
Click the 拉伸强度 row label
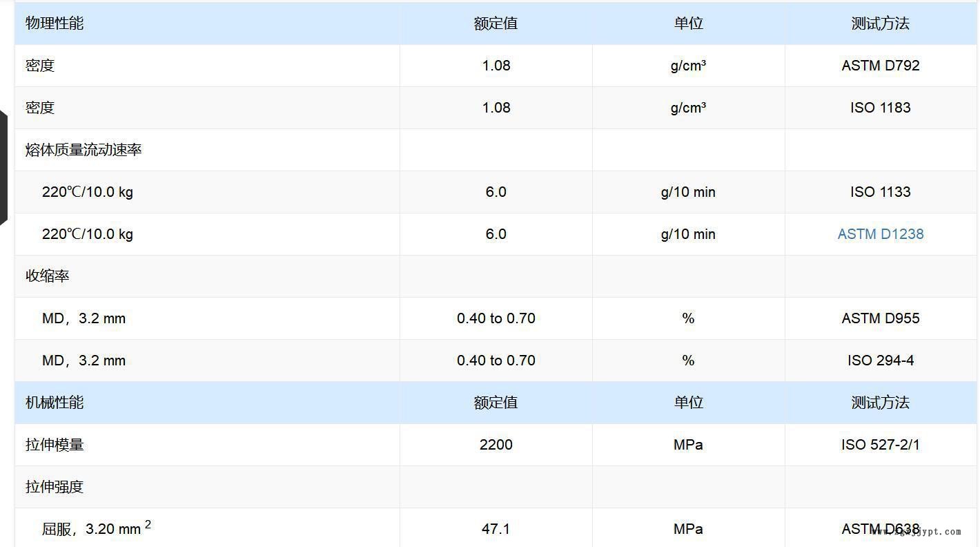tap(55, 487)
